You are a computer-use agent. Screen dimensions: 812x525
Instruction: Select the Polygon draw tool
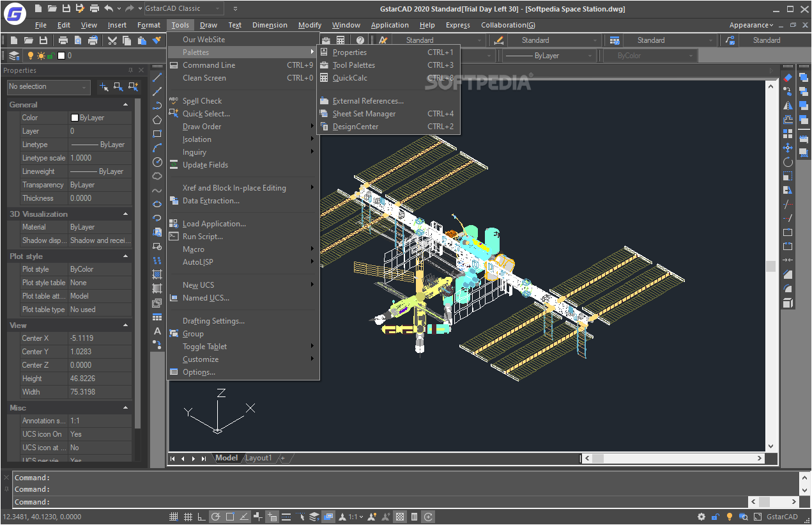[x=157, y=120]
